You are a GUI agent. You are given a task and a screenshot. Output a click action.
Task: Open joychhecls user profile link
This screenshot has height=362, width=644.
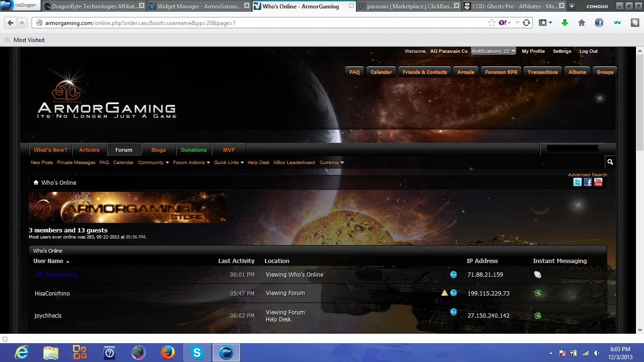pyautogui.click(x=48, y=316)
